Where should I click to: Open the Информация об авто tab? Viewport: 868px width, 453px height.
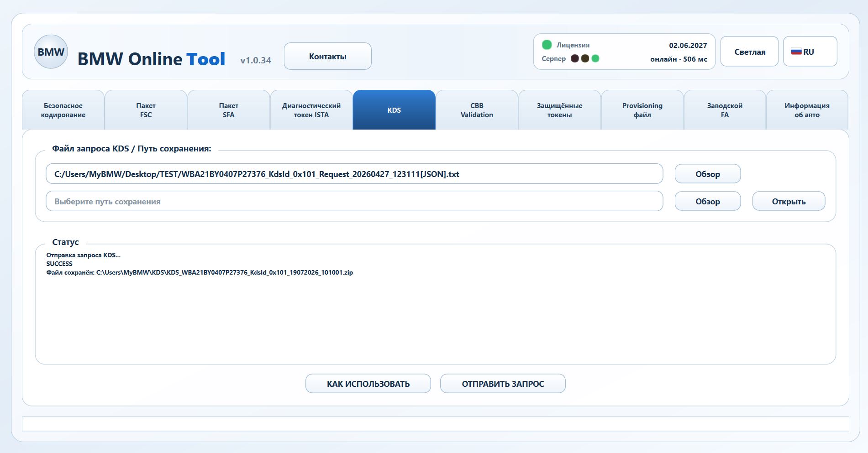807,110
